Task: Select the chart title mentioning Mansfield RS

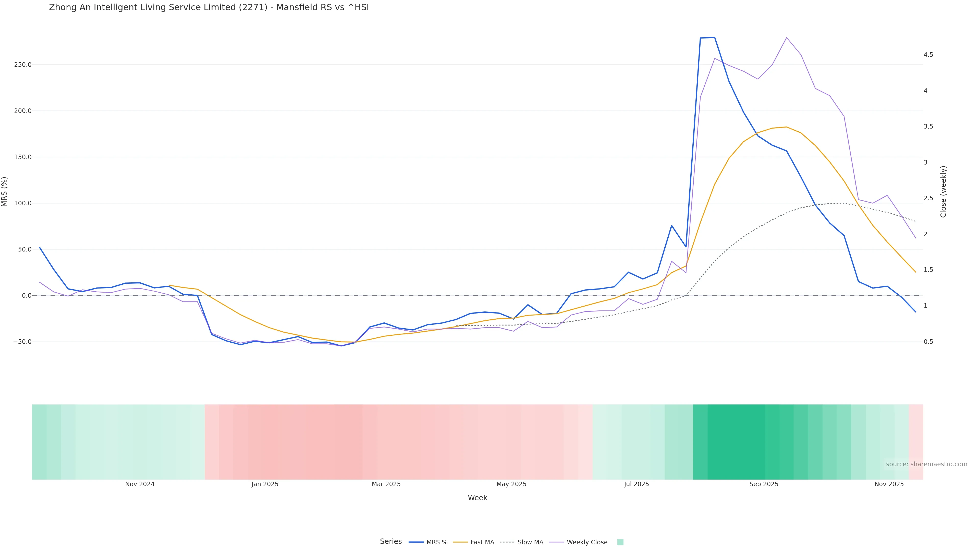Action: (x=209, y=8)
